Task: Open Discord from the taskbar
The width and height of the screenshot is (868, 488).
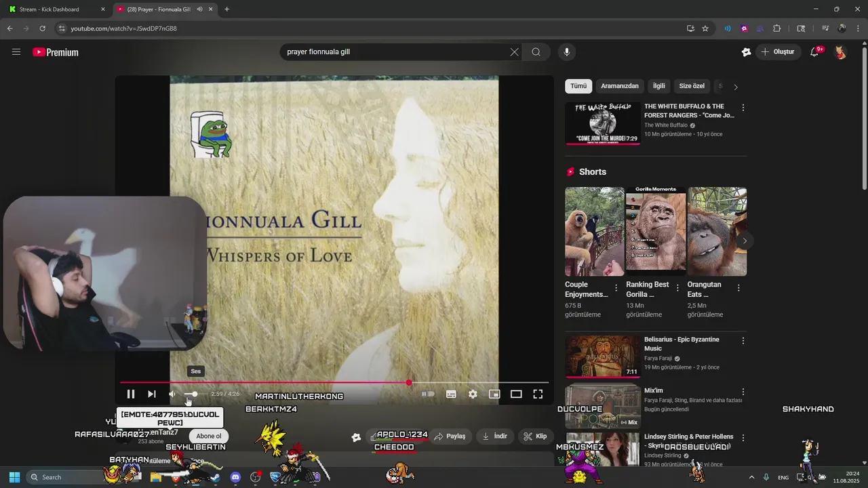Action: point(235,477)
